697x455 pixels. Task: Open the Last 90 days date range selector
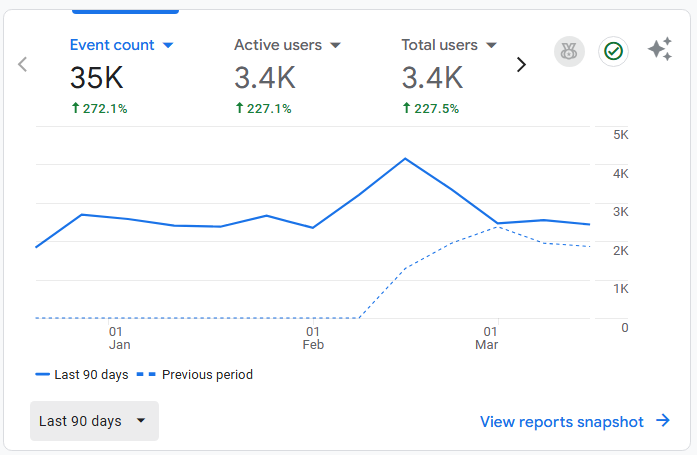click(94, 421)
